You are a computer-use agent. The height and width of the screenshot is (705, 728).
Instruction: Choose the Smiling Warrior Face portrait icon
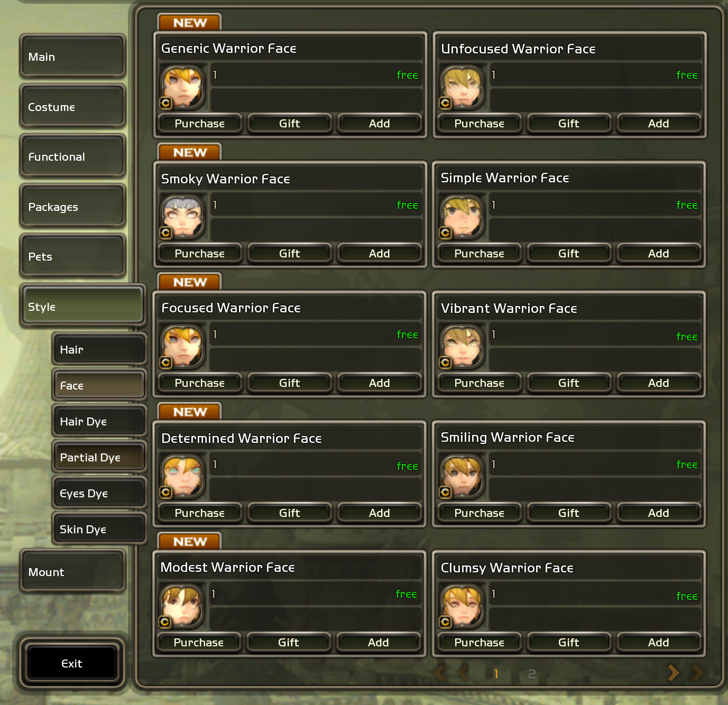tap(462, 476)
